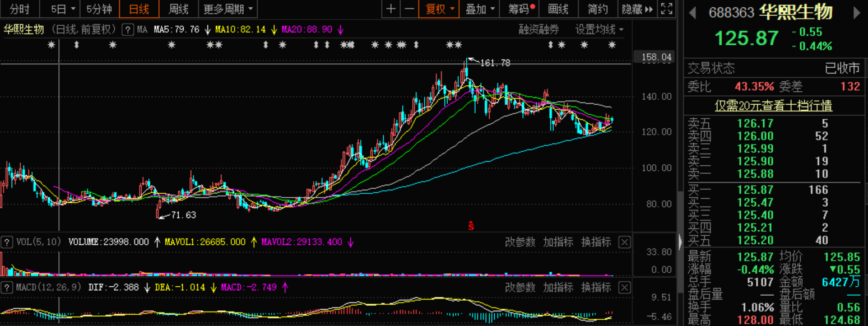Click the MAVOL2:29133.400 reading
This screenshot has height=326, width=868.
tap(301, 242)
